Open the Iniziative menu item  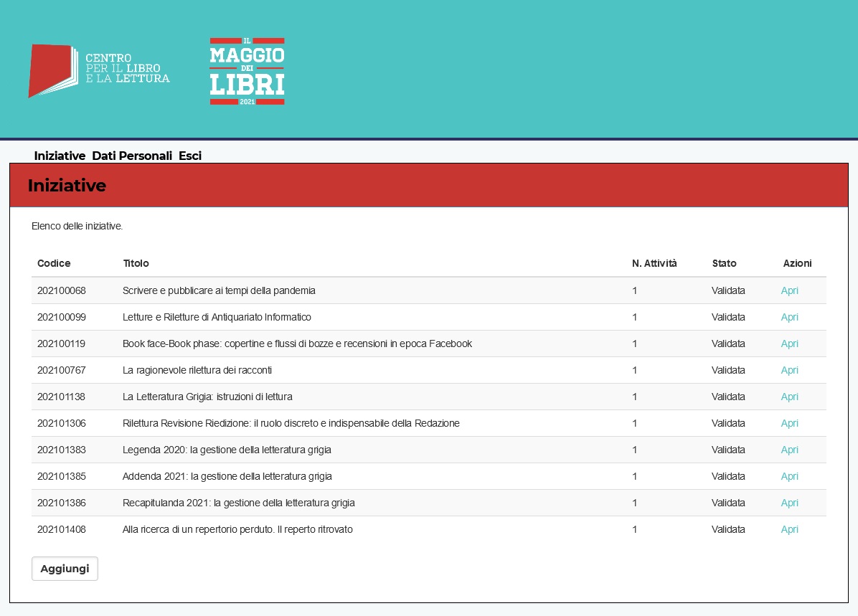(60, 156)
